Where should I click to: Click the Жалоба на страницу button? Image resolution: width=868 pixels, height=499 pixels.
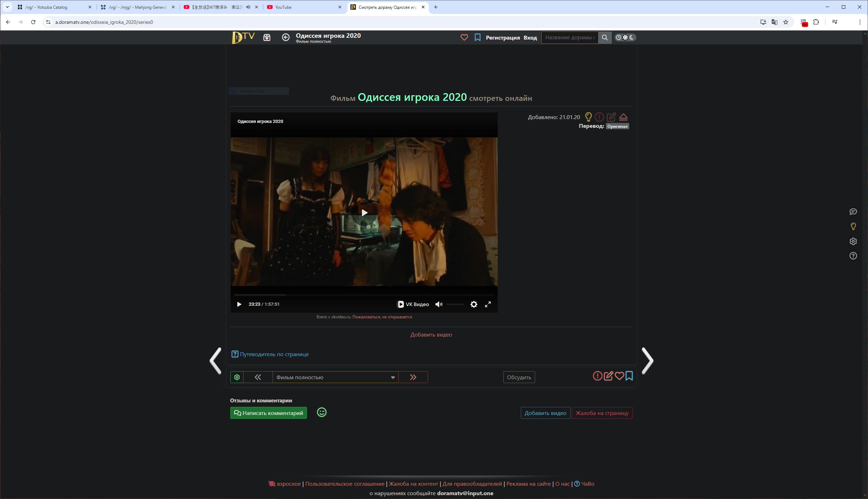(602, 413)
